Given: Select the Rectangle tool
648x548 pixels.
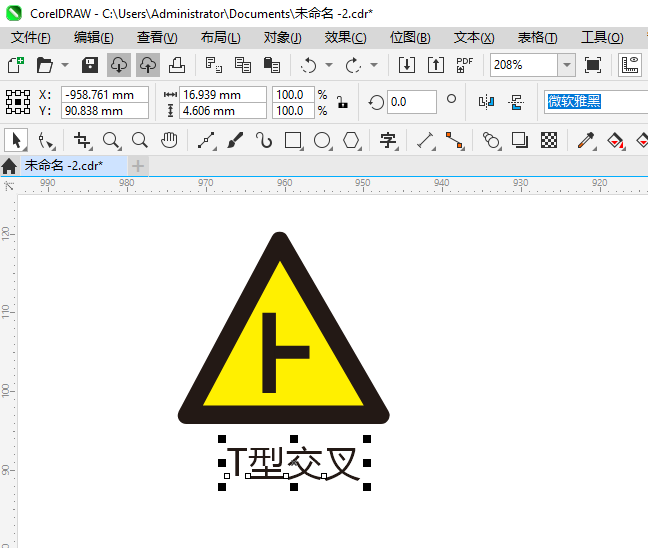Looking at the screenshot, I should pos(293,141).
